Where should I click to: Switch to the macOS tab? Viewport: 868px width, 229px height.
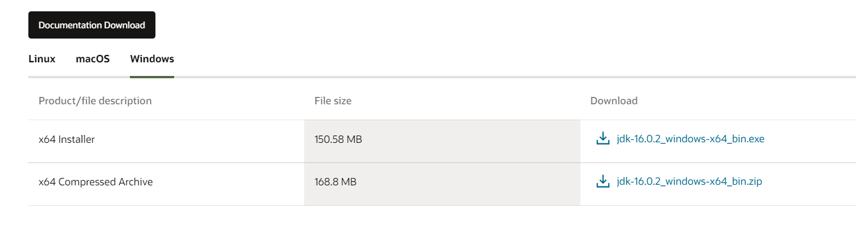pyautogui.click(x=92, y=59)
